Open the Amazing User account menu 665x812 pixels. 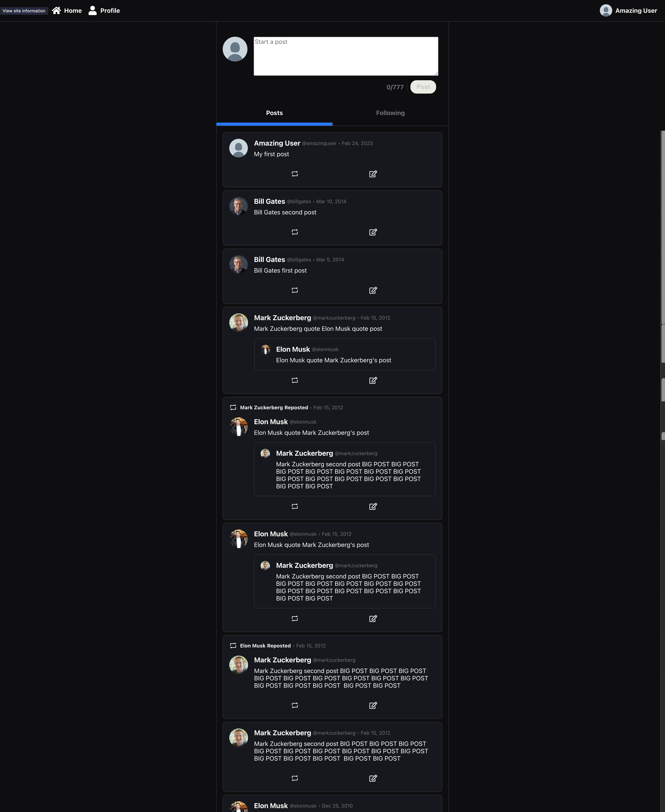click(628, 10)
